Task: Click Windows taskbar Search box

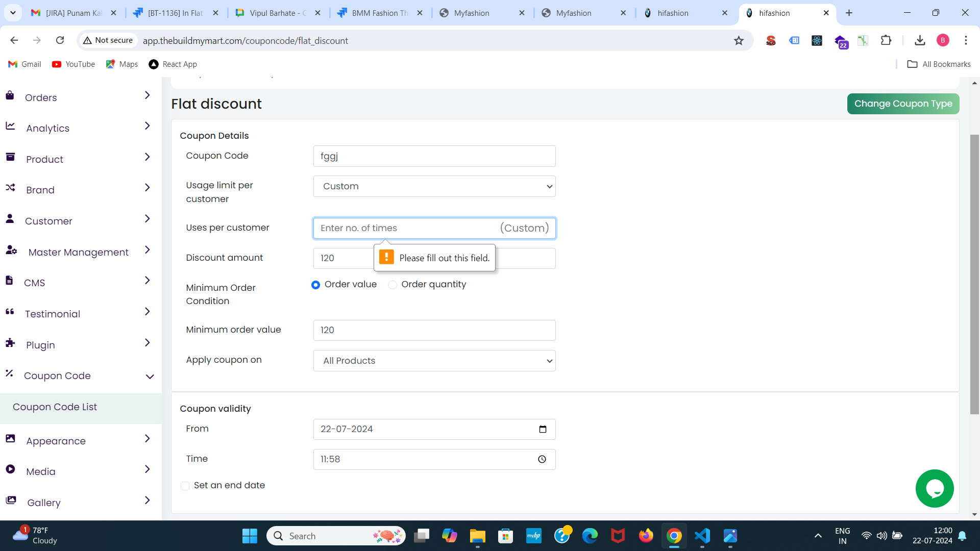Action: click(x=336, y=536)
